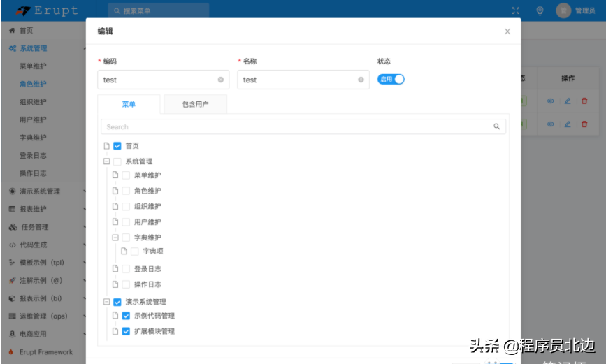Click the 运维管理 (ops) sidebar icon

point(13,316)
